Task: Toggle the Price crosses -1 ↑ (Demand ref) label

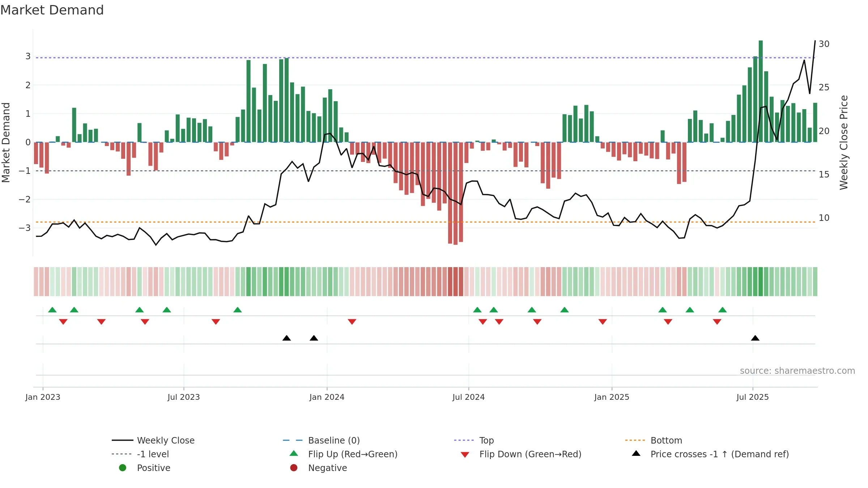Action: pyautogui.click(x=720, y=454)
